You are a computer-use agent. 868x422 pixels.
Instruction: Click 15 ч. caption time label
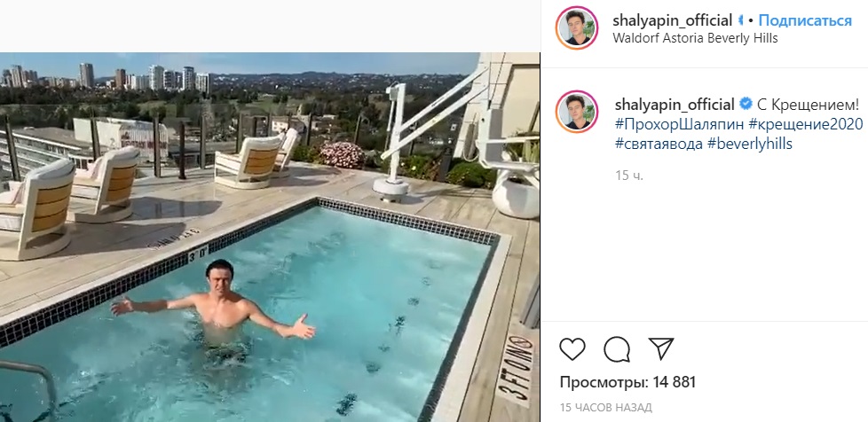pyautogui.click(x=629, y=176)
